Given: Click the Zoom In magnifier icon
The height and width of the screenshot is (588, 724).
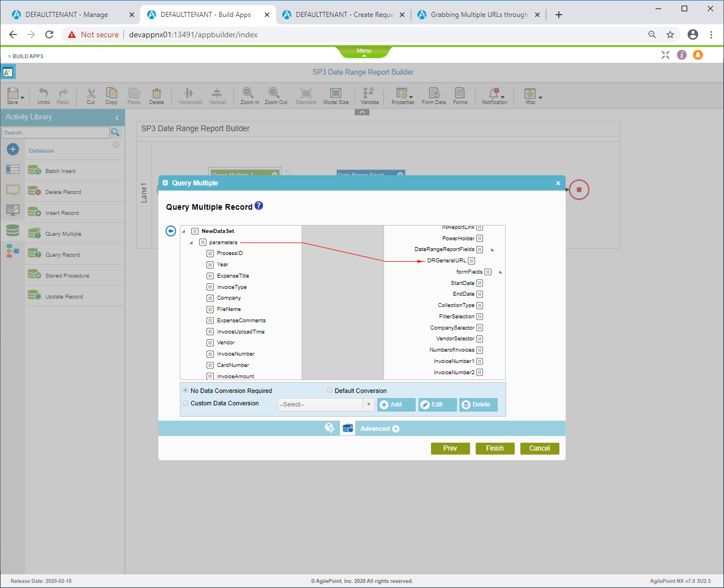Looking at the screenshot, I should (249, 94).
